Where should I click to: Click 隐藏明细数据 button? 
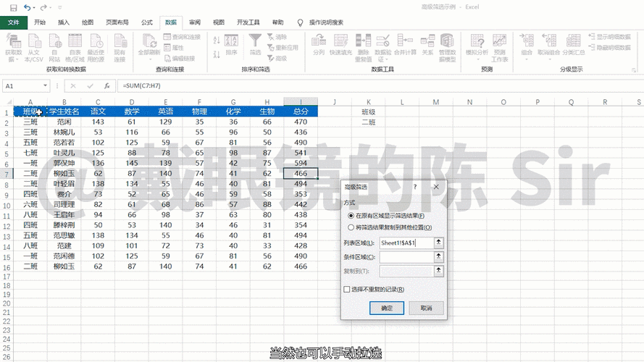point(609,48)
